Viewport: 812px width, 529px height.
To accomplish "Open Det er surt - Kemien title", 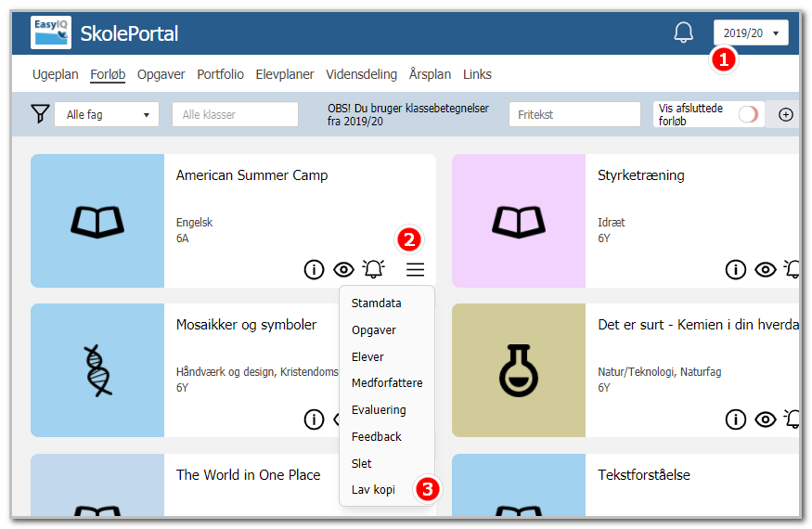I will pos(698,325).
